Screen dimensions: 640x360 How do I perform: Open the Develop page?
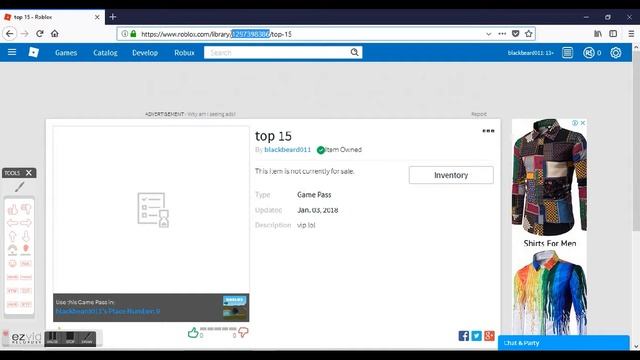point(145,53)
